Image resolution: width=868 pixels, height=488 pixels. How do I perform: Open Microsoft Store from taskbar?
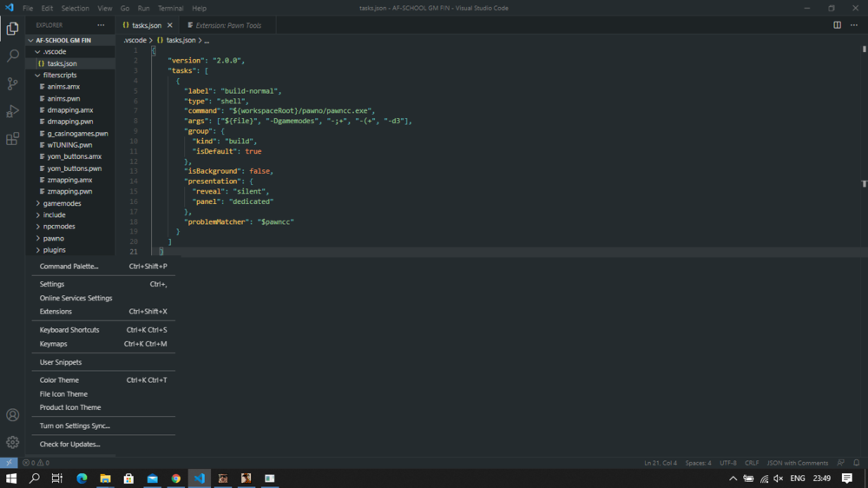(x=128, y=478)
